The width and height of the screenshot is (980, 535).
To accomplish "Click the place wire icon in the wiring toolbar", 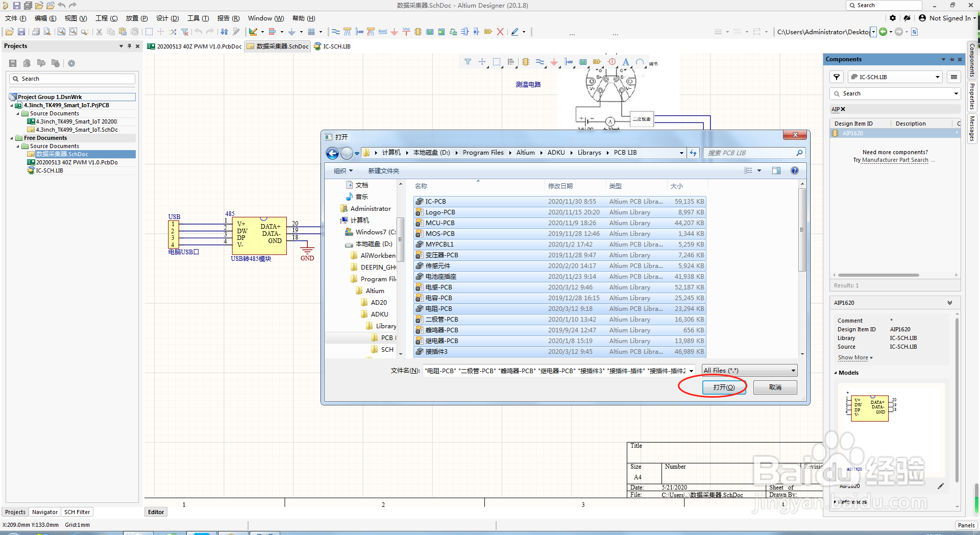I will click(x=335, y=32).
